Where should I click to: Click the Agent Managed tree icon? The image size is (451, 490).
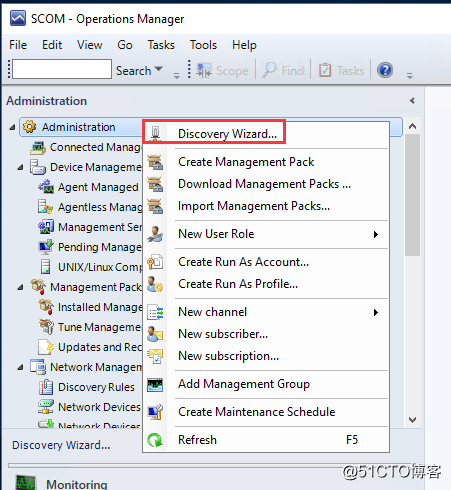point(46,187)
